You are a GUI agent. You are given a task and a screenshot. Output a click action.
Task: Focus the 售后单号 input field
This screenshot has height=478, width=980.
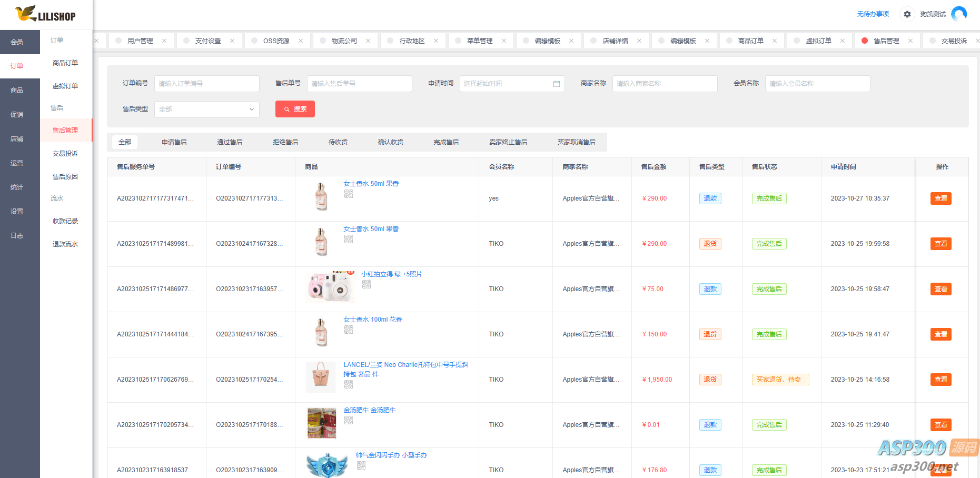tap(359, 84)
